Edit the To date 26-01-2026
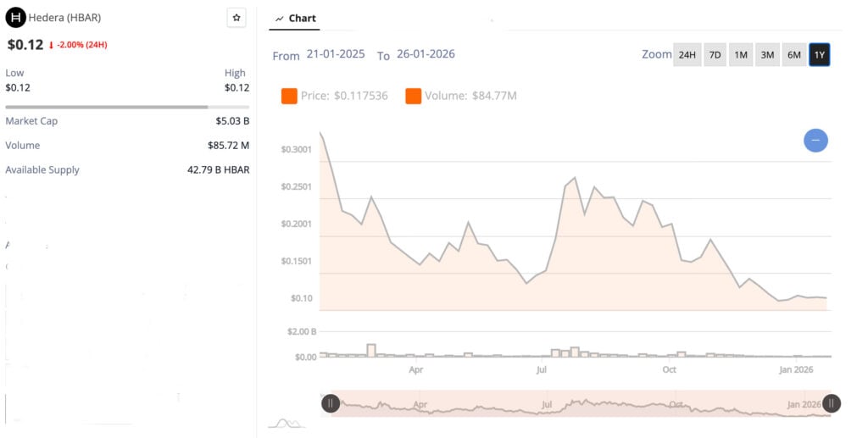This screenshot has width=868, height=438. click(426, 54)
